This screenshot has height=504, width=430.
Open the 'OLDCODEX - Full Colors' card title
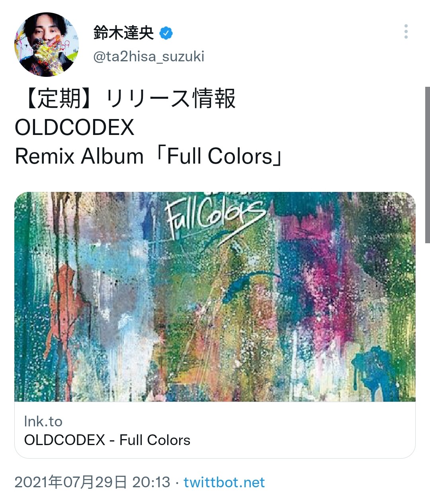click(x=107, y=440)
